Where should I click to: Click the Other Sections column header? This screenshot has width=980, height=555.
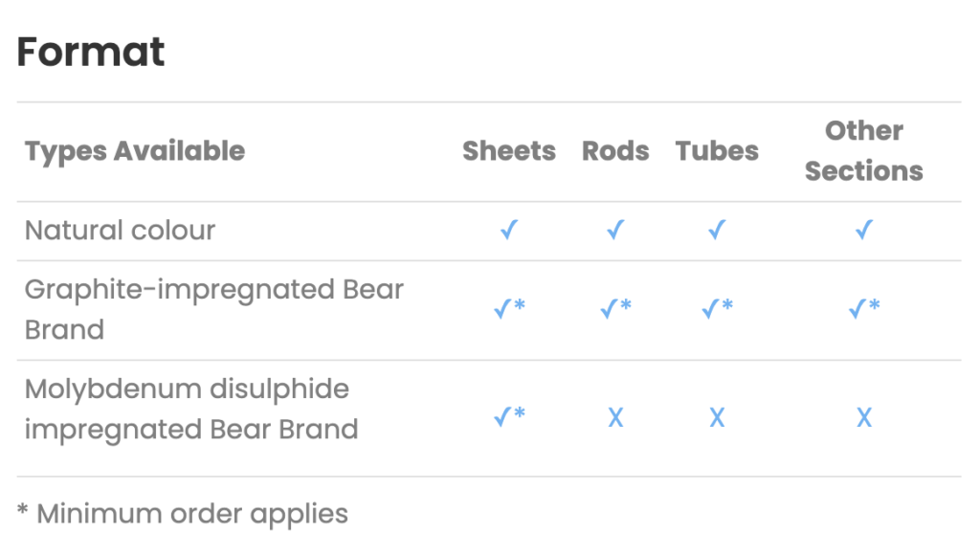tap(864, 151)
